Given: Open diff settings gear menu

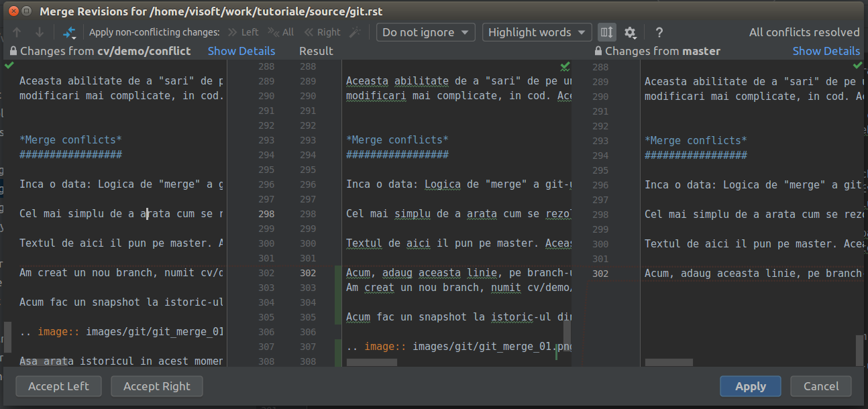Looking at the screenshot, I should pos(630,32).
